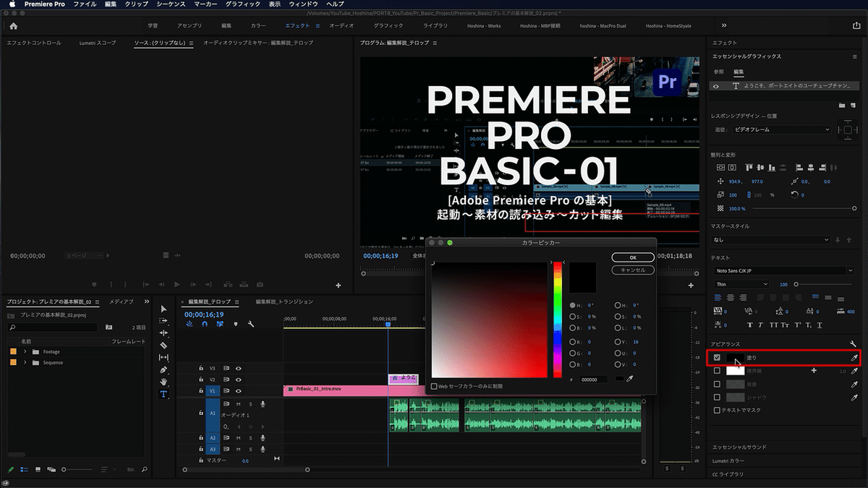The width and height of the screenshot is (868, 488).
Task: Enable テキストでマスク checkbox
Action: click(717, 410)
